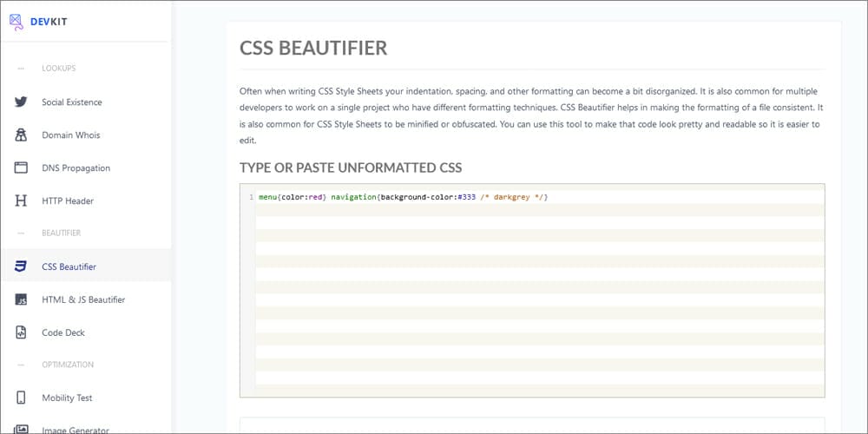This screenshot has height=434, width=868.
Task: Click the Mobility Test phone icon
Action: click(21, 398)
